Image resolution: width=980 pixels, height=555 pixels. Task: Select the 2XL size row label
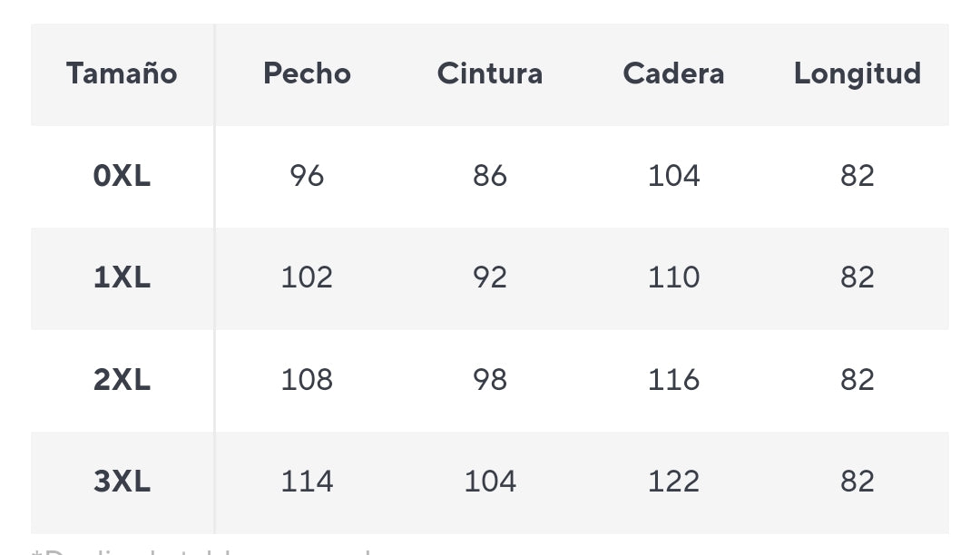coord(122,380)
